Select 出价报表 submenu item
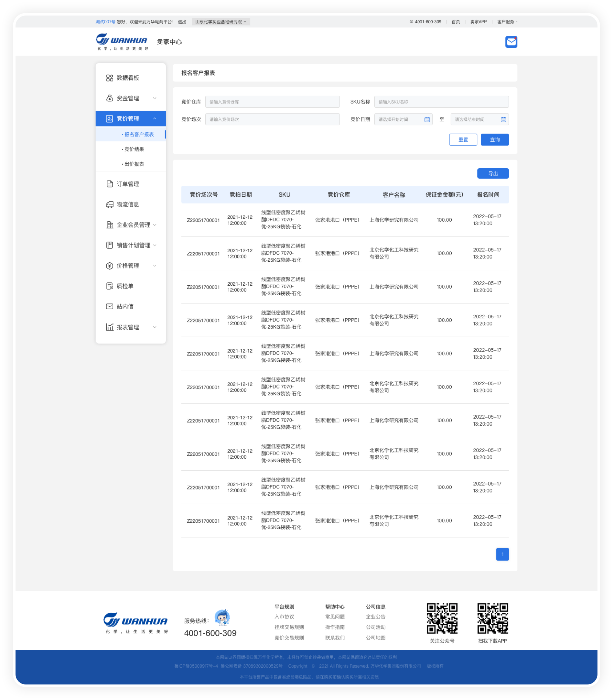613x700 pixels. click(x=134, y=164)
